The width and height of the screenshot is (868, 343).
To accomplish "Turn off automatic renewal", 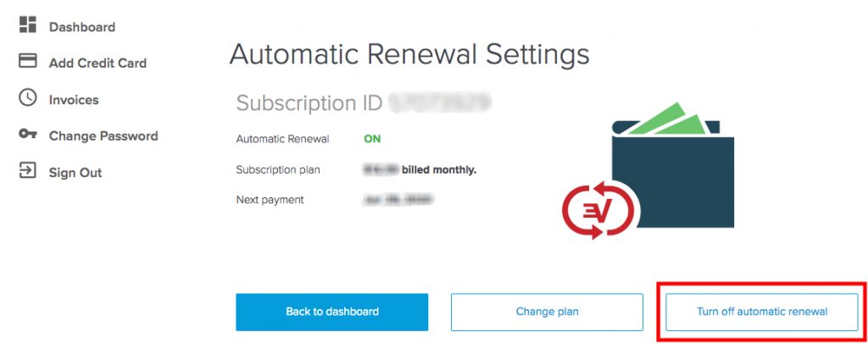I will pyautogui.click(x=761, y=312).
